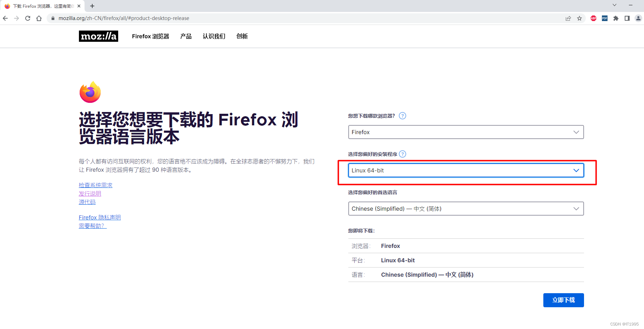Viewport: 644px width, 329px height.
Task: Open the Firefox browser dropdown
Action: point(466,132)
